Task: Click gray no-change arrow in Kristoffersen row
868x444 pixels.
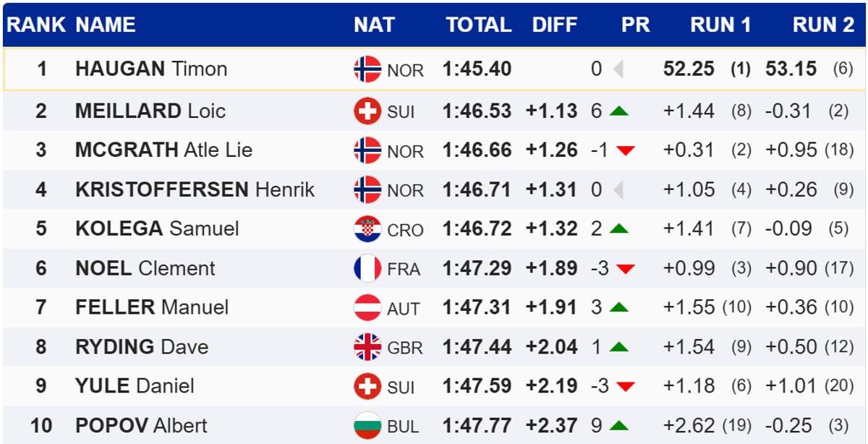Action: point(618,189)
